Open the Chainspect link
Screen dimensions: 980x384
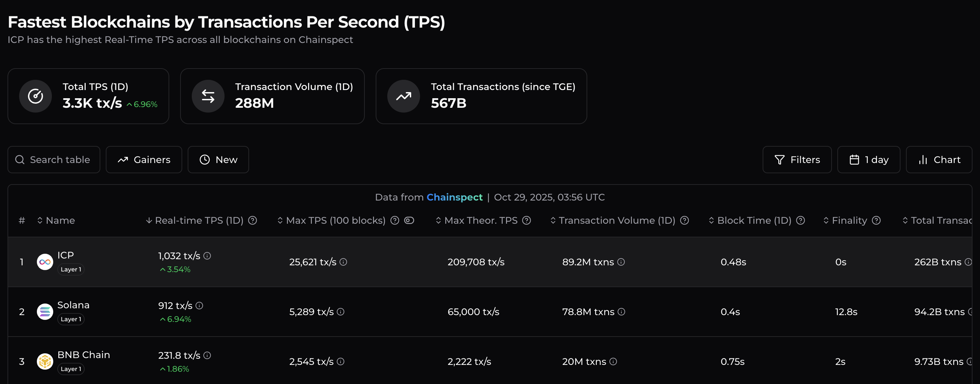pyautogui.click(x=455, y=197)
